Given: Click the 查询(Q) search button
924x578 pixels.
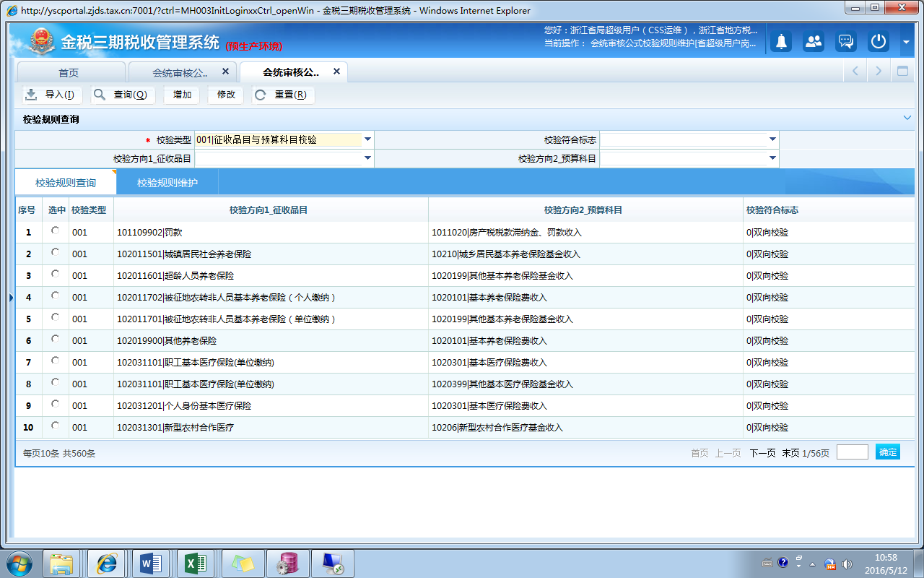Looking at the screenshot, I should [122, 95].
